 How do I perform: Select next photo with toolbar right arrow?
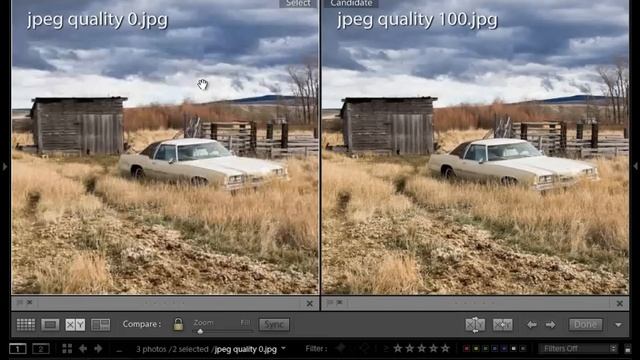[x=551, y=325]
